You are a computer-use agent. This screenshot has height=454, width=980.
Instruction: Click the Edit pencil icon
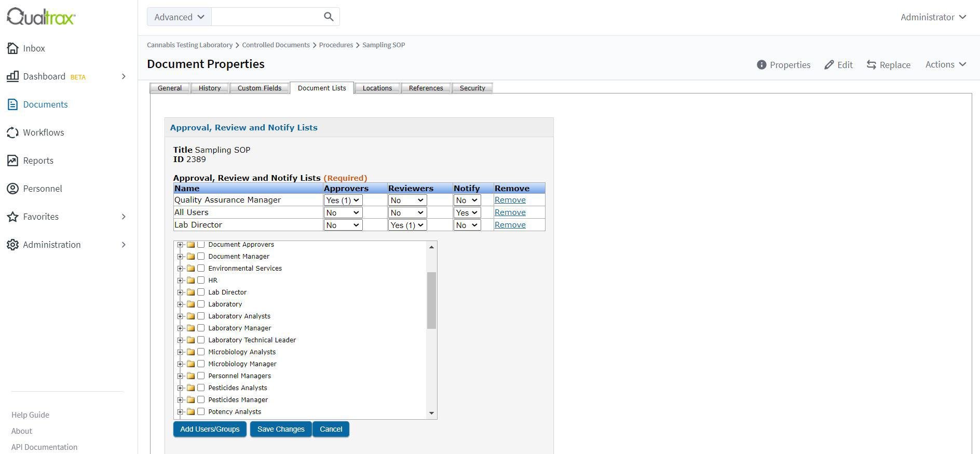coord(829,65)
